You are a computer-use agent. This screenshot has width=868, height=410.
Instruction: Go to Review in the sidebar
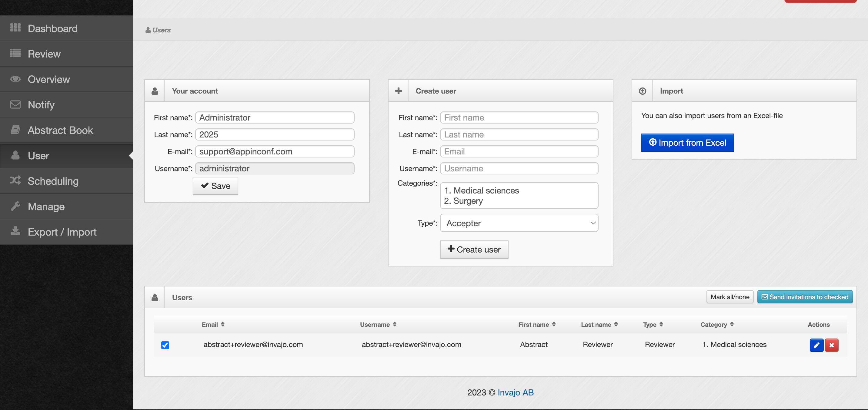[x=44, y=54]
